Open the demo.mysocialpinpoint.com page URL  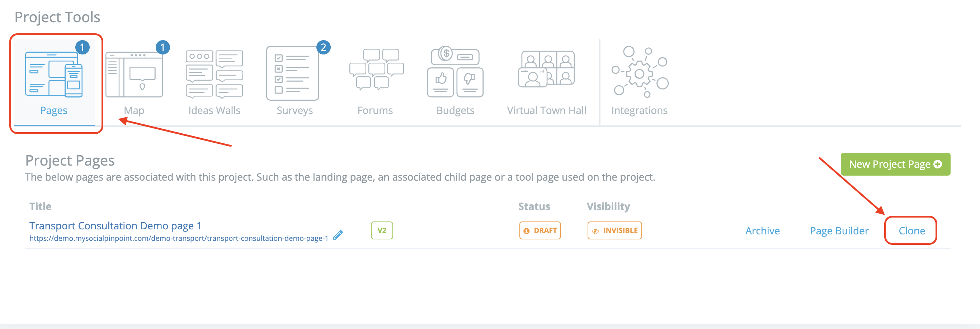(178, 238)
